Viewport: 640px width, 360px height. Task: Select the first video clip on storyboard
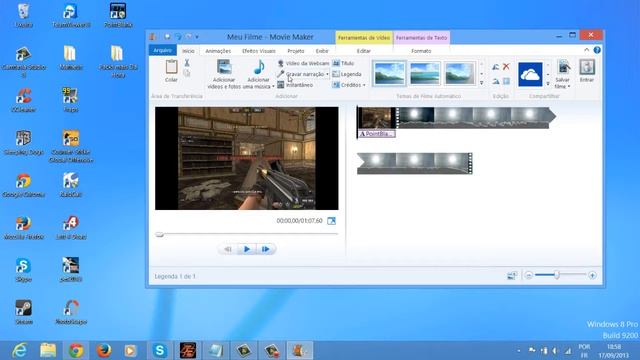377,118
